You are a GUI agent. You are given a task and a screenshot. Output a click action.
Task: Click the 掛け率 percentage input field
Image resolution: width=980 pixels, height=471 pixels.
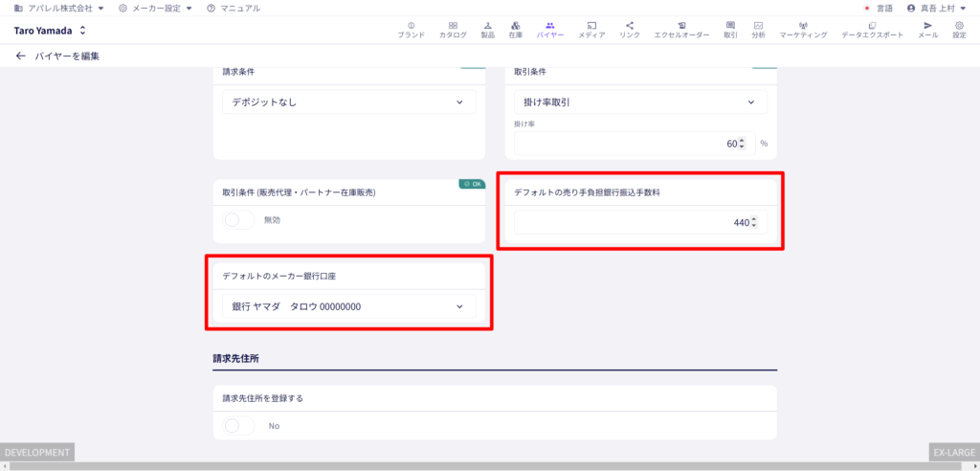(x=635, y=144)
